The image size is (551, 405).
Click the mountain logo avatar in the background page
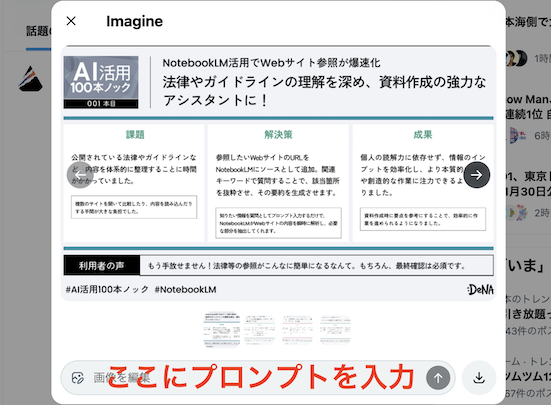[x=31, y=79]
